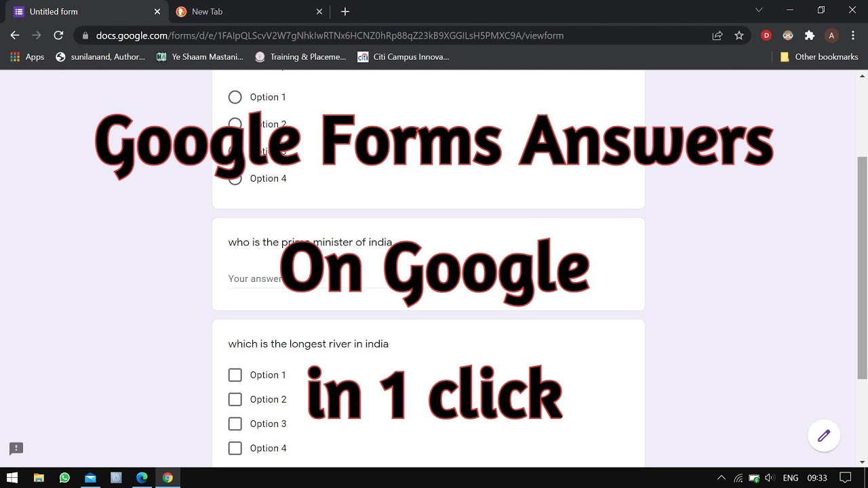This screenshot has height=488, width=868.
Task: Select radio button Option 1
Action: coord(235,97)
